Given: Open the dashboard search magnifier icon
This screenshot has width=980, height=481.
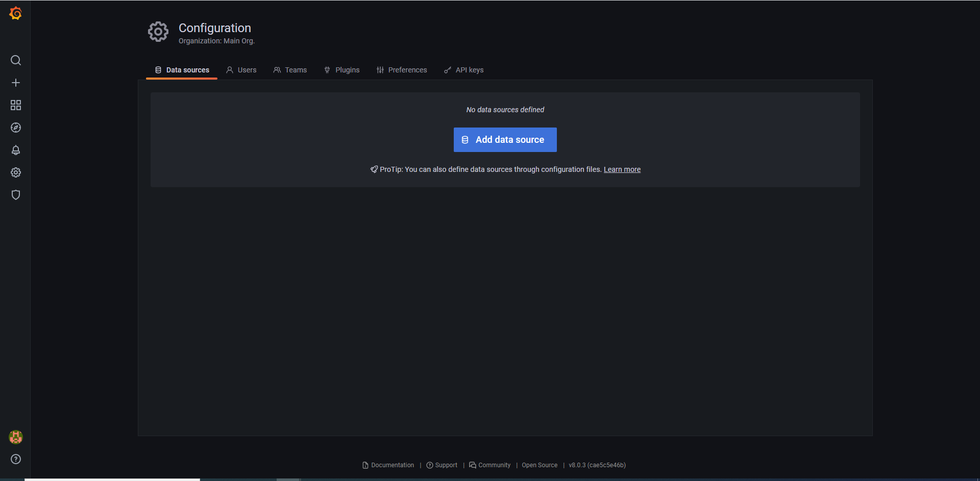Looking at the screenshot, I should point(16,60).
